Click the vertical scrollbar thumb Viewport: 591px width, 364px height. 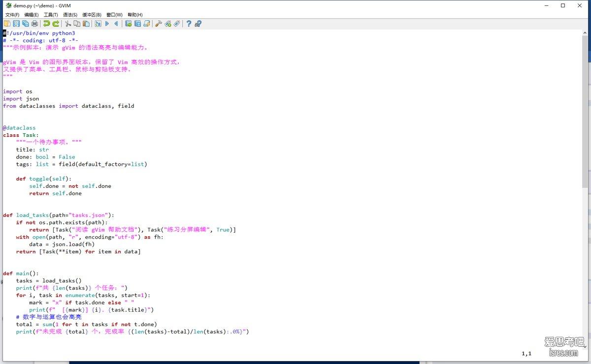click(585, 112)
